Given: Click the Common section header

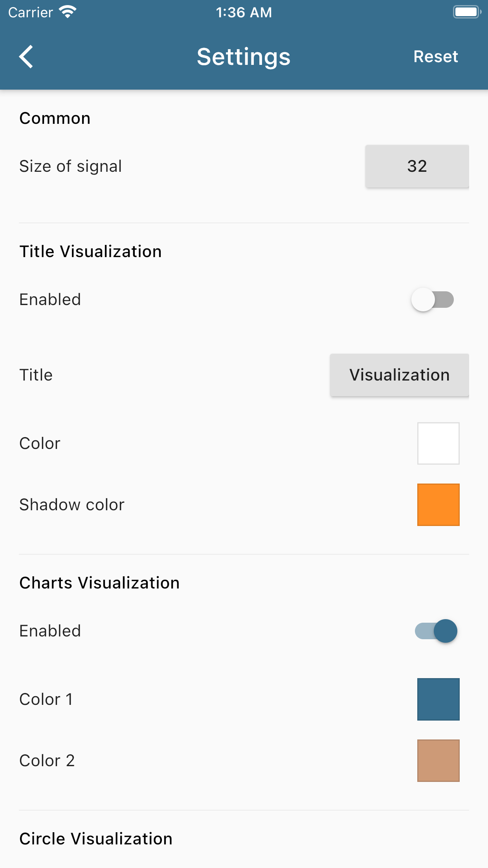Looking at the screenshot, I should [55, 118].
